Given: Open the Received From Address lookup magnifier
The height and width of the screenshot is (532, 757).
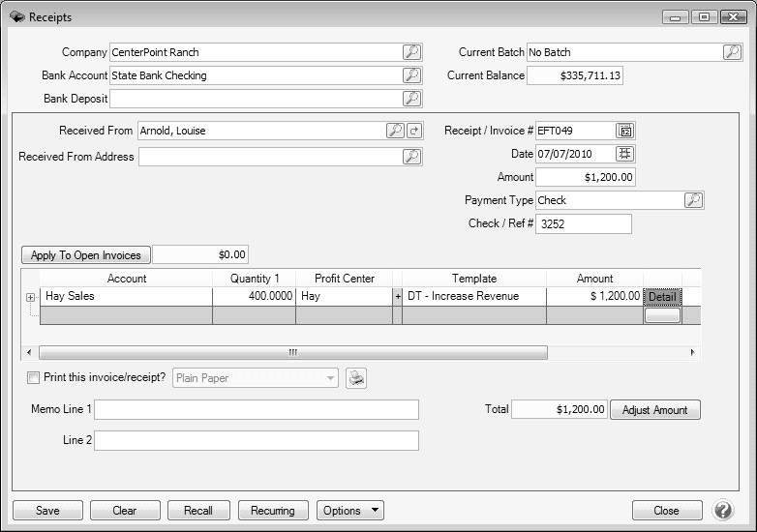Looking at the screenshot, I should click(411, 157).
